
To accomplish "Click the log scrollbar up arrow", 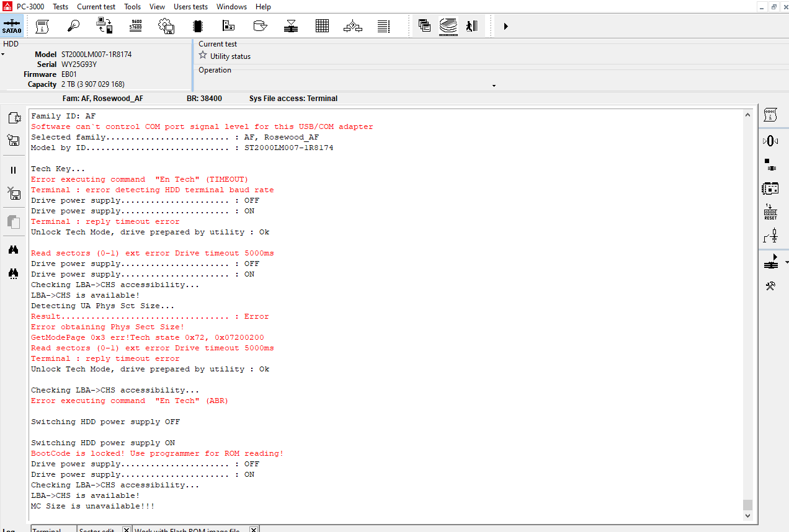I will [747, 115].
